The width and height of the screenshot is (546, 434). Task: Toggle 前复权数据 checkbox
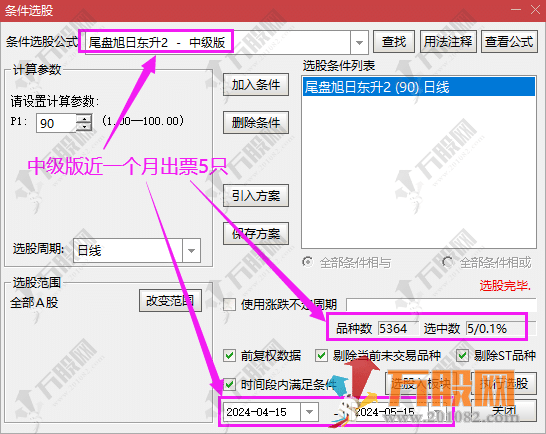(229, 356)
